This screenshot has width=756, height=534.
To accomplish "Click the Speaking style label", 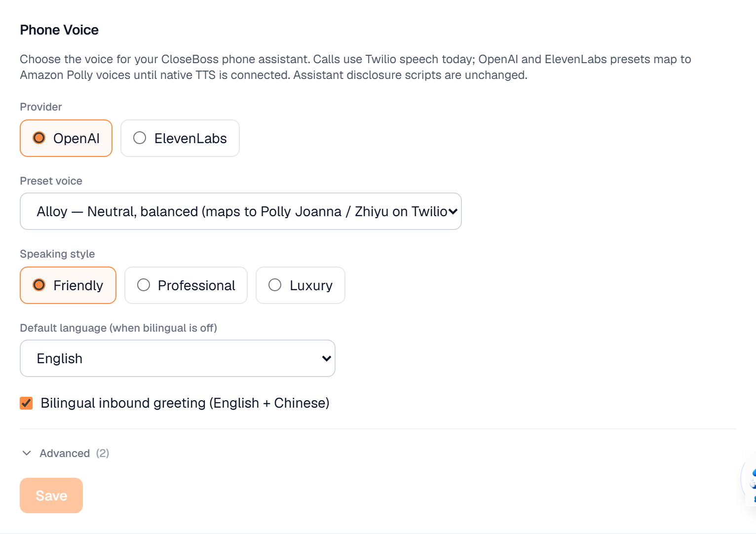I will (57, 254).
